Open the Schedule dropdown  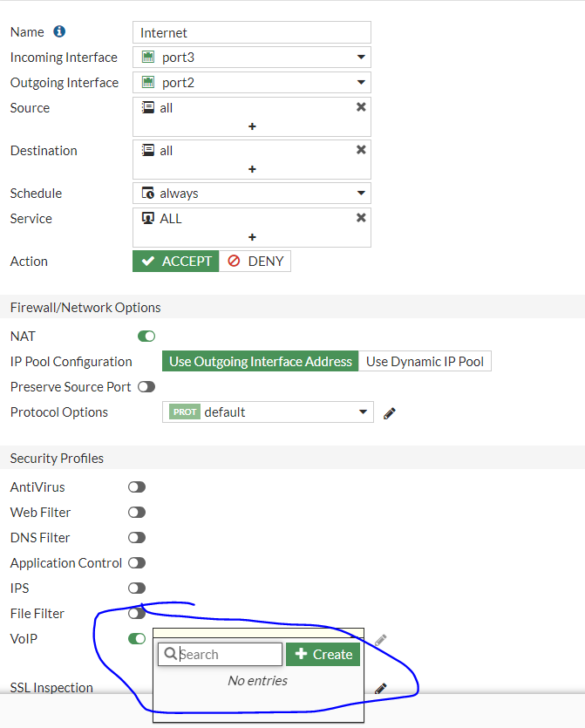pyautogui.click(x=252, y=194)
